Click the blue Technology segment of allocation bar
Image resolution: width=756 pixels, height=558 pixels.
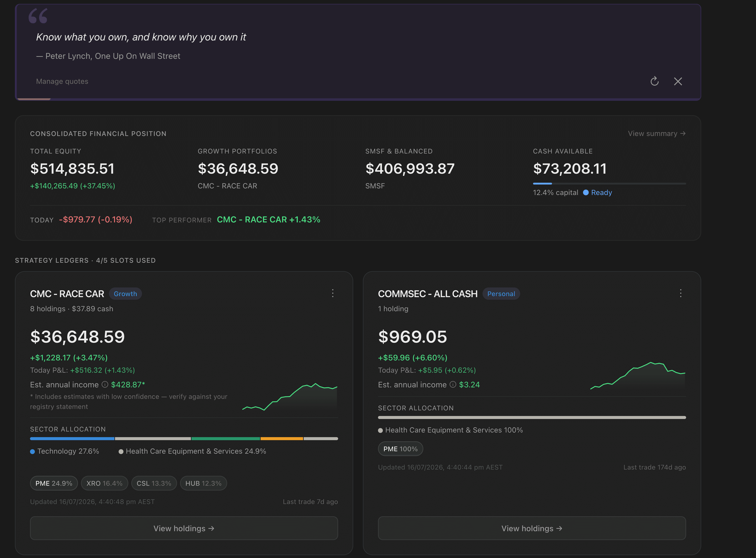coord(72,438)
